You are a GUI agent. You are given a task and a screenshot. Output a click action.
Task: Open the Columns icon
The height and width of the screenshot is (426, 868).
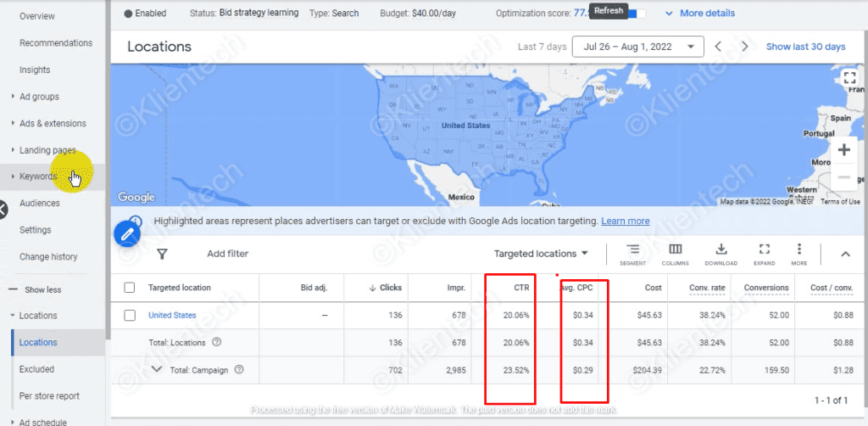tap(676, 253)
